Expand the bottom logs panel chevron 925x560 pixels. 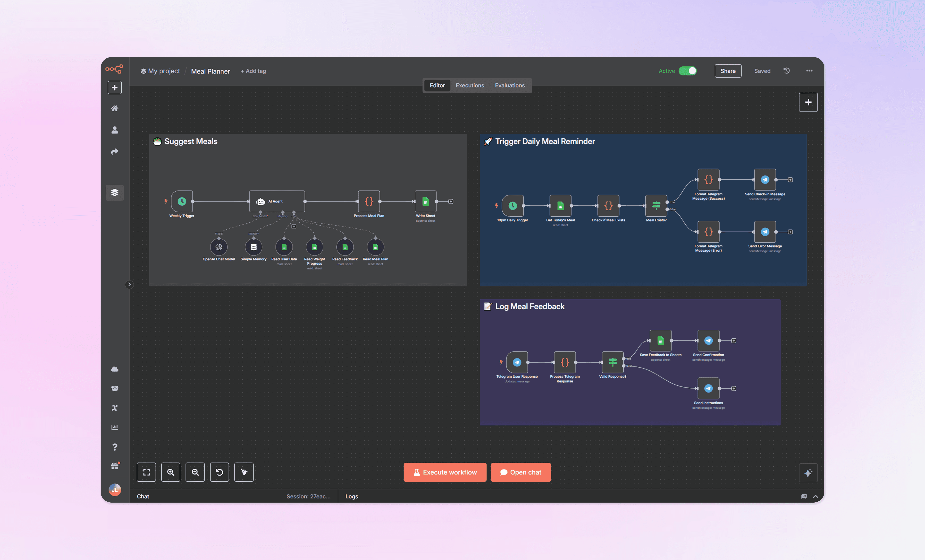pos(815,496)
